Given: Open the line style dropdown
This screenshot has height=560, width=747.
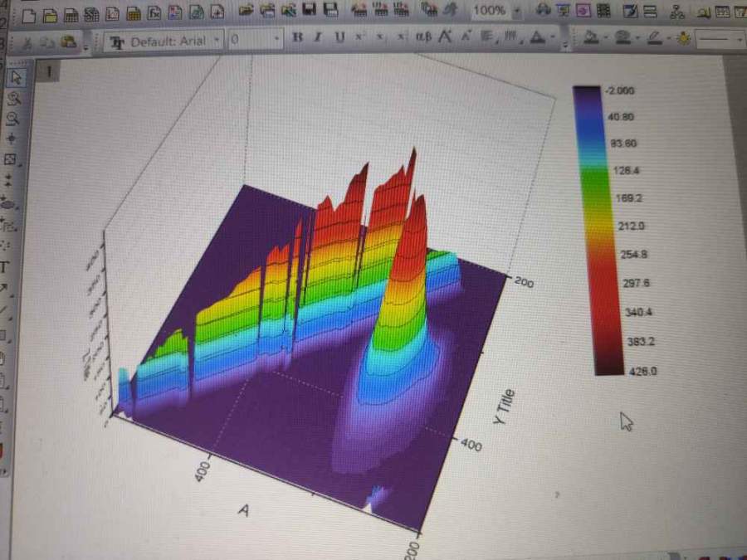Looking at the screenshot, I should point(739,39).
